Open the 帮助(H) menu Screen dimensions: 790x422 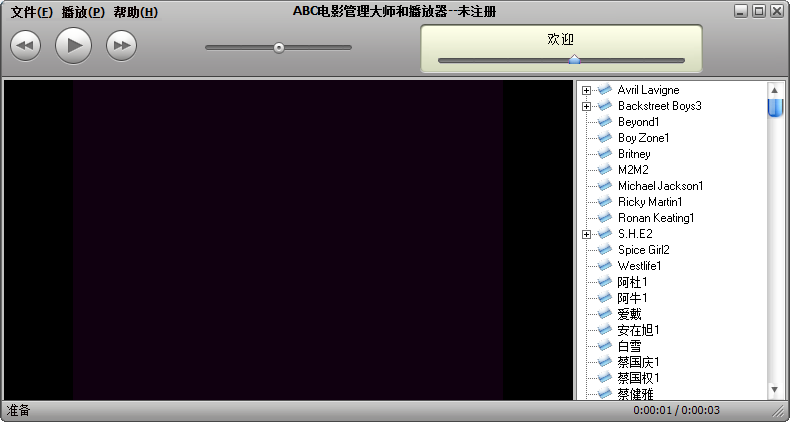pyautogui.click(x=135, y=13)
